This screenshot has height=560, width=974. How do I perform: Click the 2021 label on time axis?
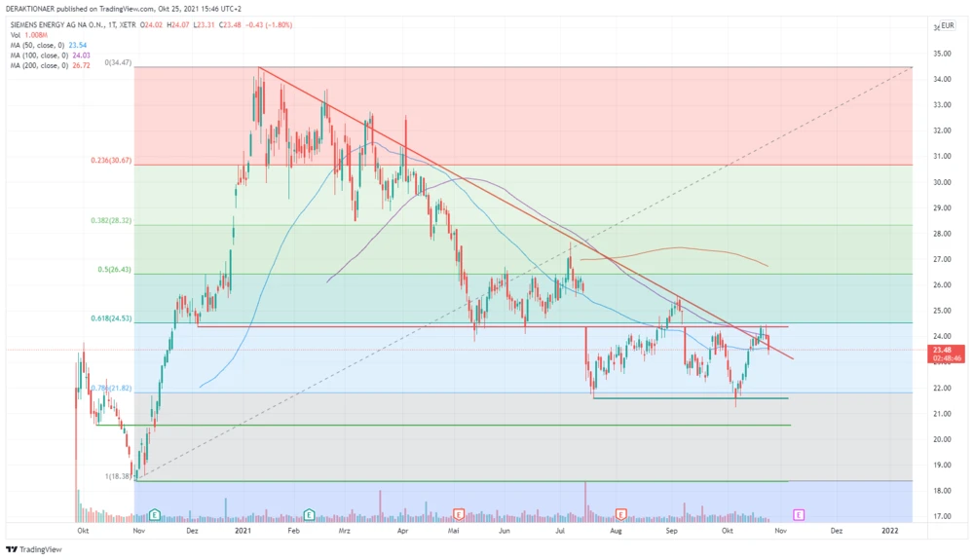click(244, 532)
